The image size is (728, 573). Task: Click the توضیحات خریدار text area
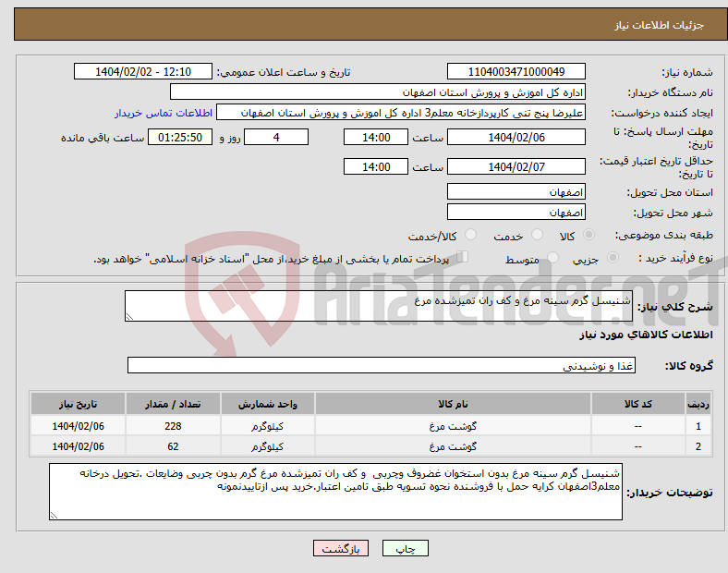335,492
